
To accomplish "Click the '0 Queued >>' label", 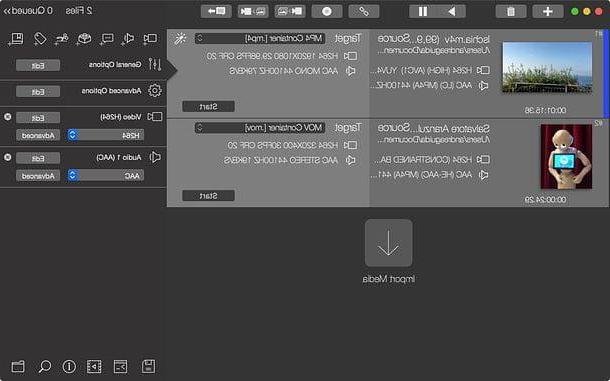I will pyautogui.click(x=28, y=11).
